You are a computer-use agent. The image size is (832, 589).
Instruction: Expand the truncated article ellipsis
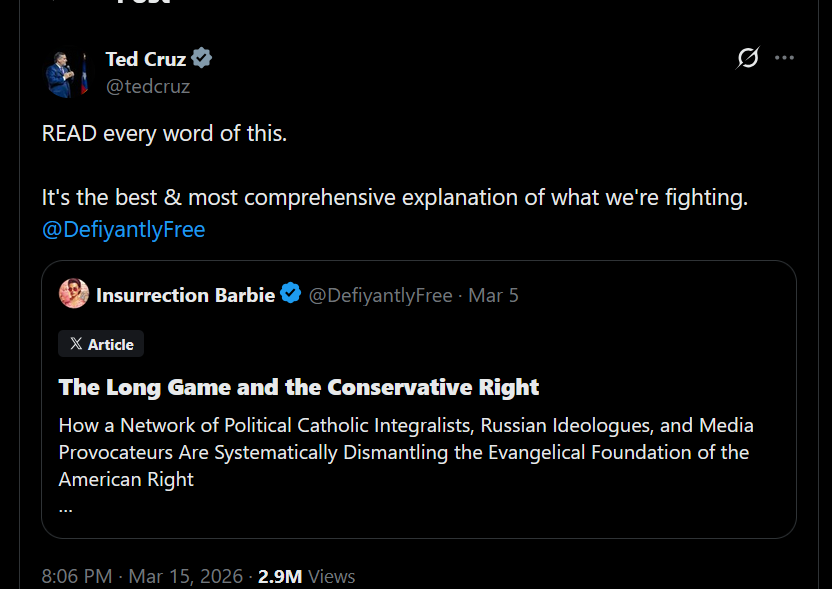[x=66, y=509]
